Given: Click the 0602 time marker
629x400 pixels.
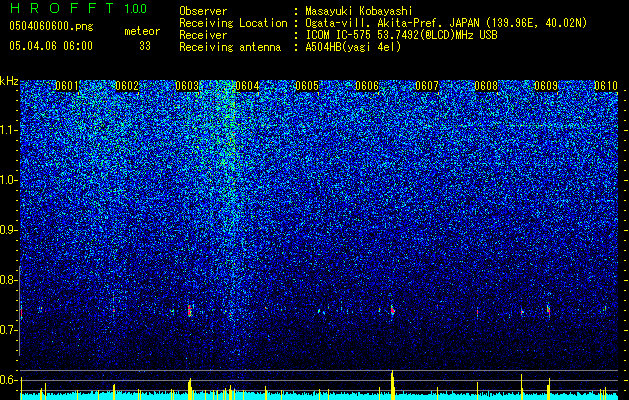Looking at the screenshot, I should coord(127,86).
